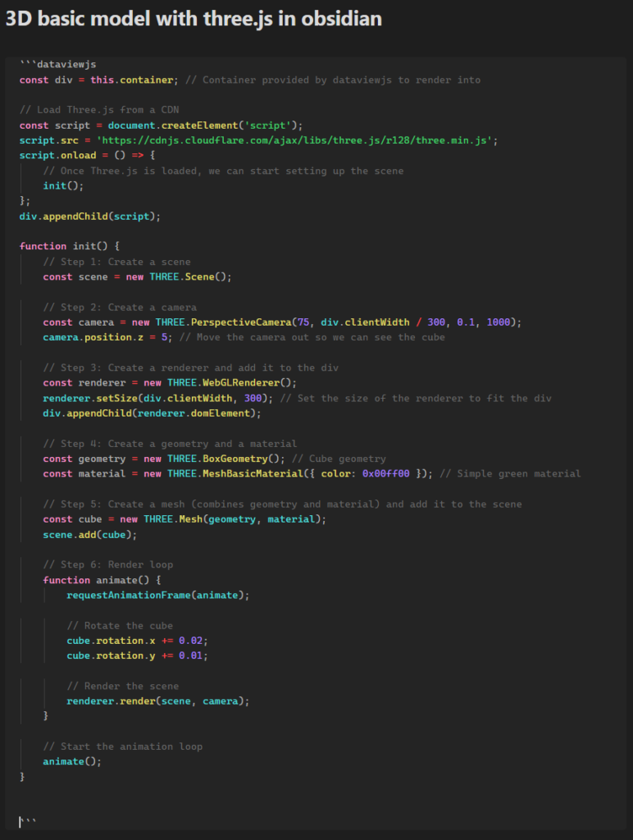Click the comment '// Step 1: Create a scene'
Screen dimensions: 633x840
pyautogui.click(x=116, y=262)
